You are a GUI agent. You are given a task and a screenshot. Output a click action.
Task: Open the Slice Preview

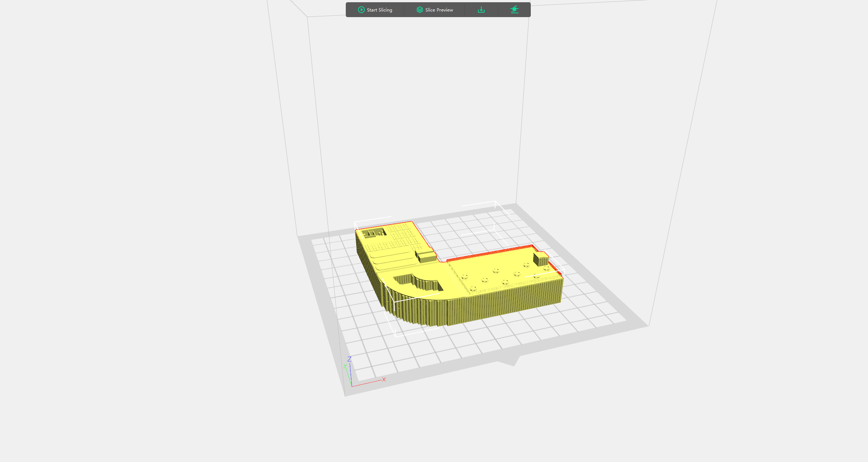(435, 10)
